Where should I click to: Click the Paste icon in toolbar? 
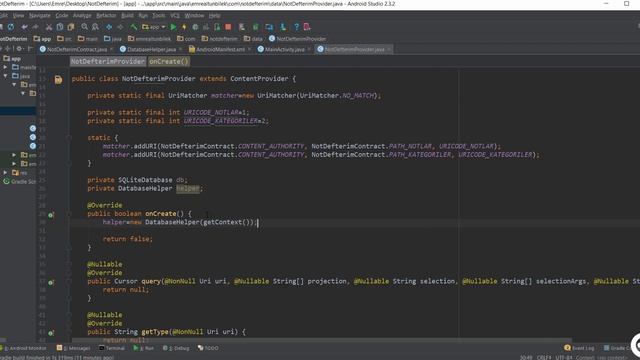click(71, 27)
